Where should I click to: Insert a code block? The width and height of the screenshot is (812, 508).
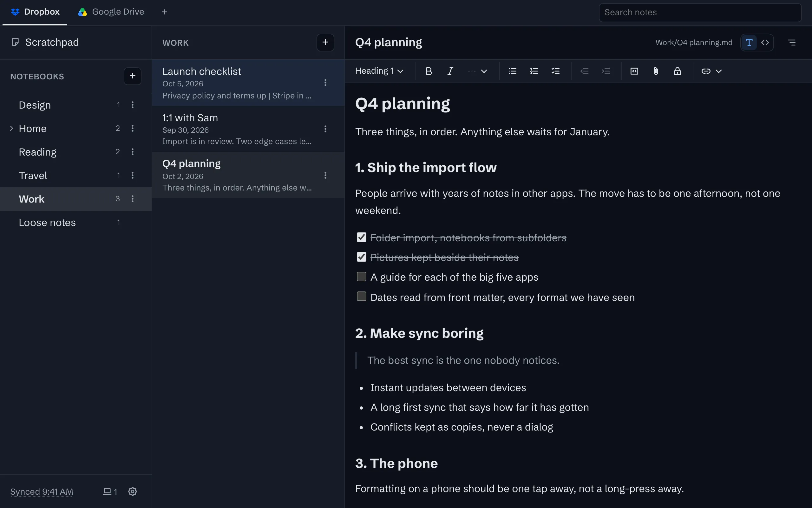point(634,71)
